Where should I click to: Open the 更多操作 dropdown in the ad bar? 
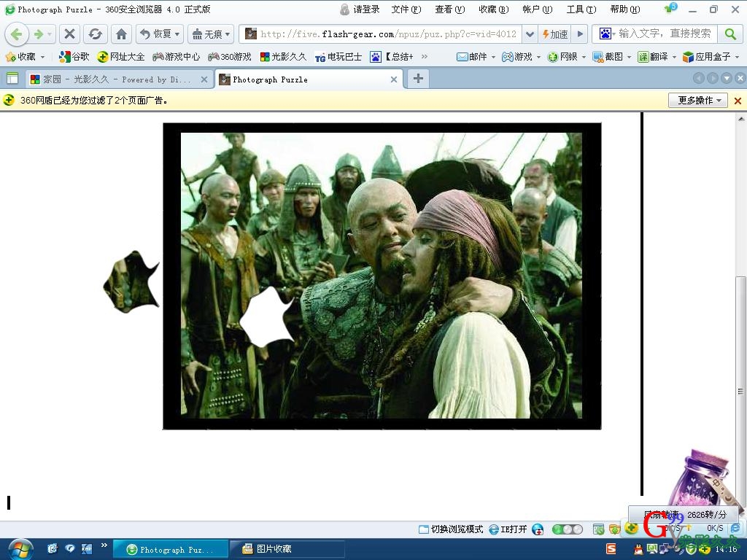(698, 100)
